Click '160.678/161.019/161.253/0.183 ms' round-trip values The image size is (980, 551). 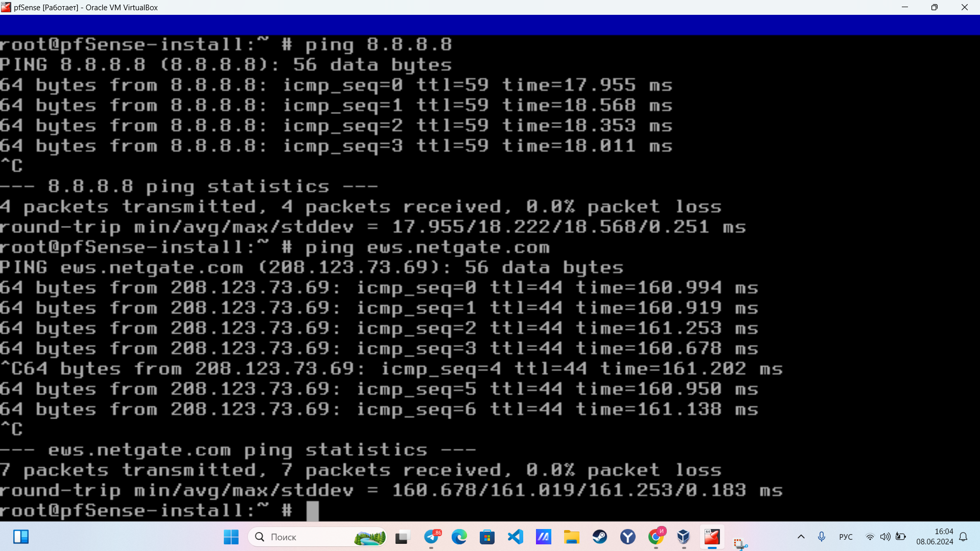click(x=588, y=491)
